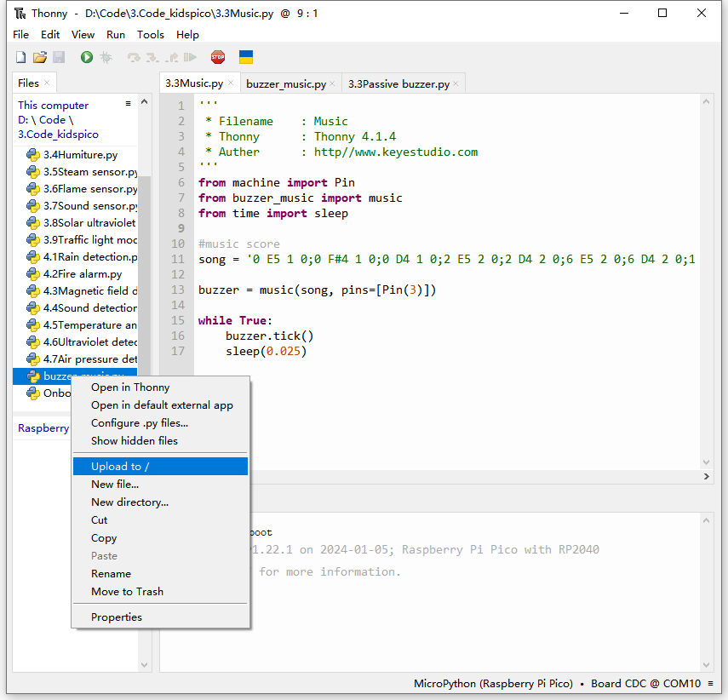Screen dimensions: 728x700
Task: Click the red Stop/Restart backend icon
Action: click(218, 57)
